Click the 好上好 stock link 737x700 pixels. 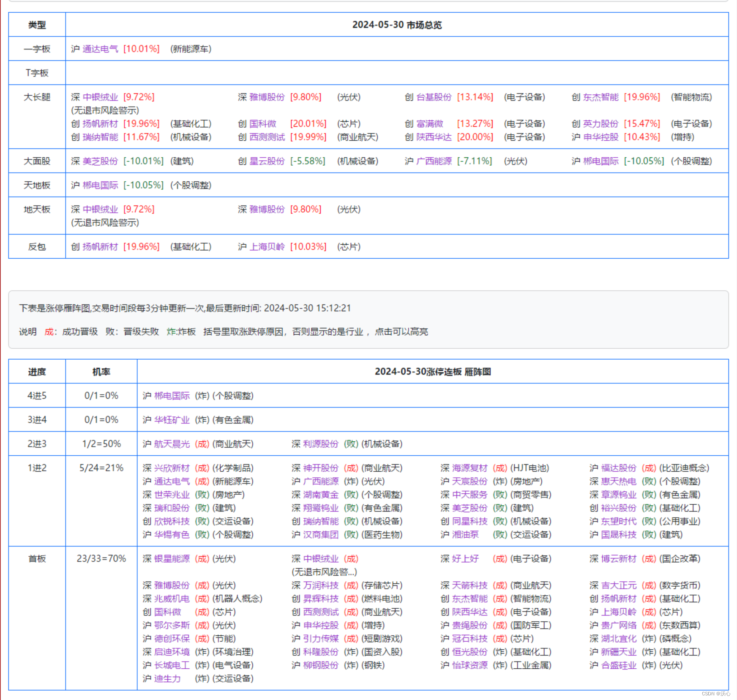coord(466,559)
